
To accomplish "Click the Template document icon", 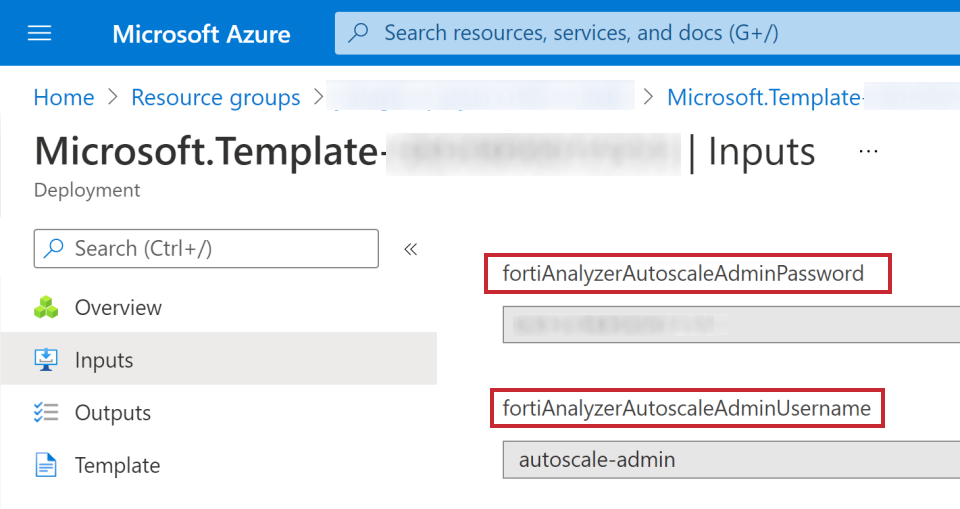I will point(46,465).
